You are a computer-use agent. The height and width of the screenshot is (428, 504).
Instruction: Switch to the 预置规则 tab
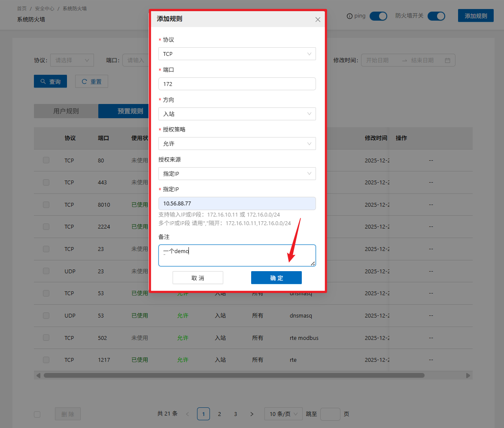coord(130,111)
